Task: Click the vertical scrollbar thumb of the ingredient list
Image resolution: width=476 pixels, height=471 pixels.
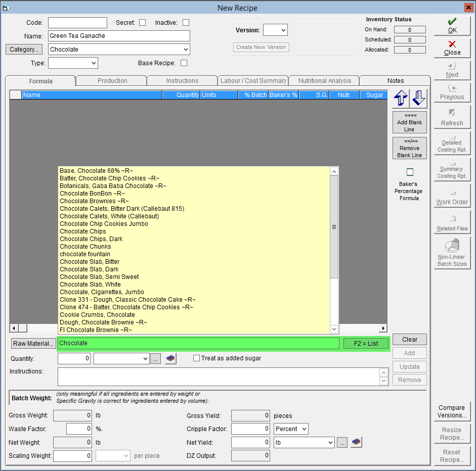Action: (334, 227)
